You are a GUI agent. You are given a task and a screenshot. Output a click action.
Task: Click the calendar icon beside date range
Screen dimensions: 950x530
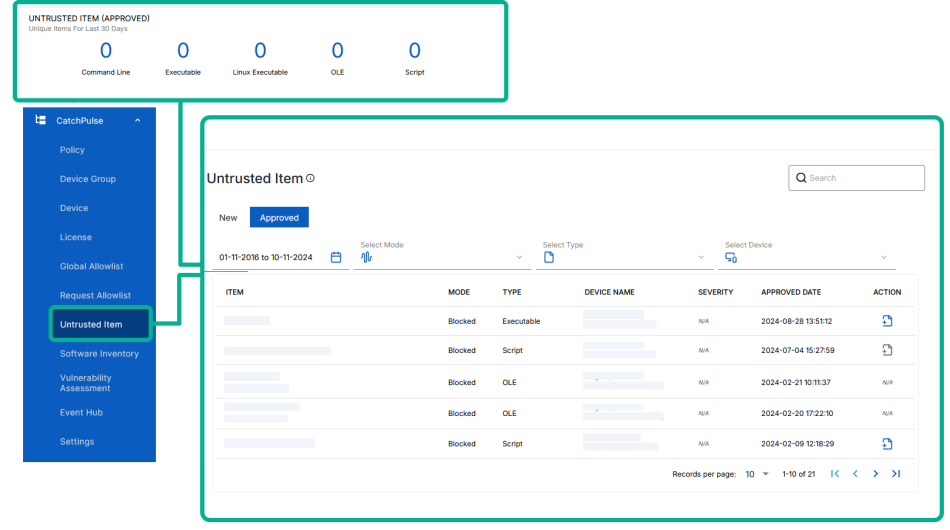336,257
